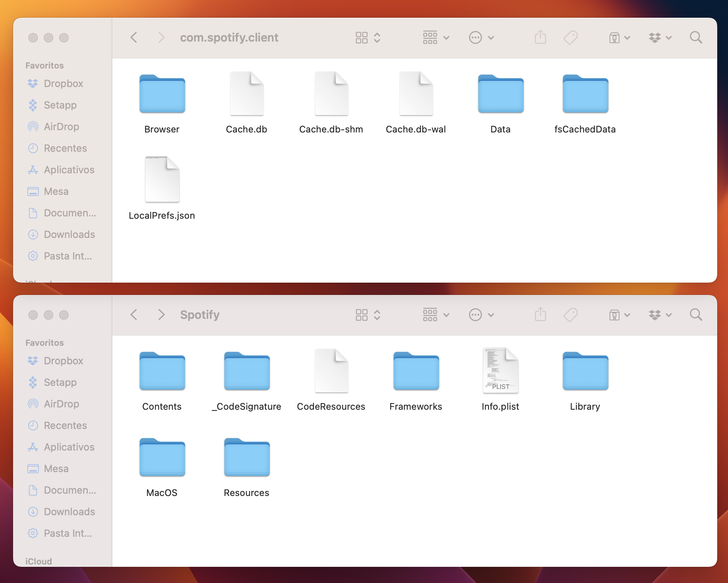This screenshot has width=728, height=583.
Task: Go back in Spotify window
Action: pos(134,315)
